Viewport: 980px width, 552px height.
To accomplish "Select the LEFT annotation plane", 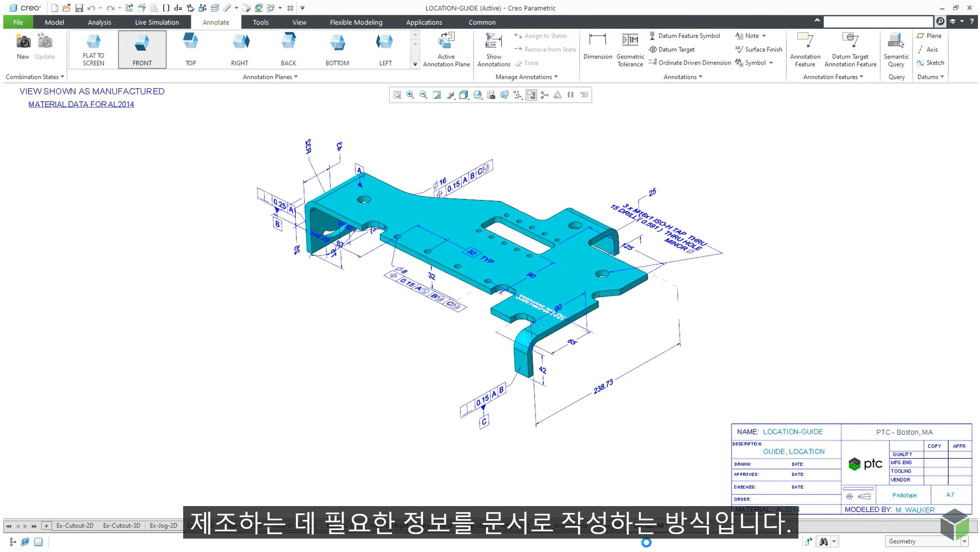I will (385, 50).
